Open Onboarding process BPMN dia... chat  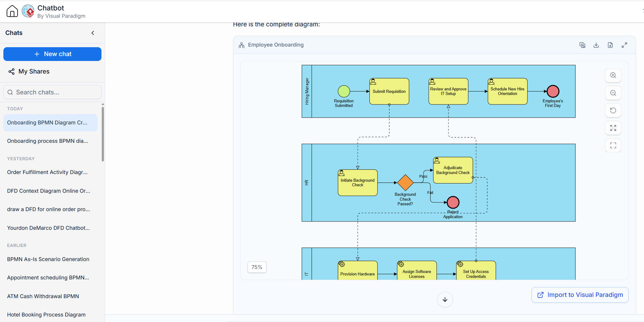coord(50,141)
